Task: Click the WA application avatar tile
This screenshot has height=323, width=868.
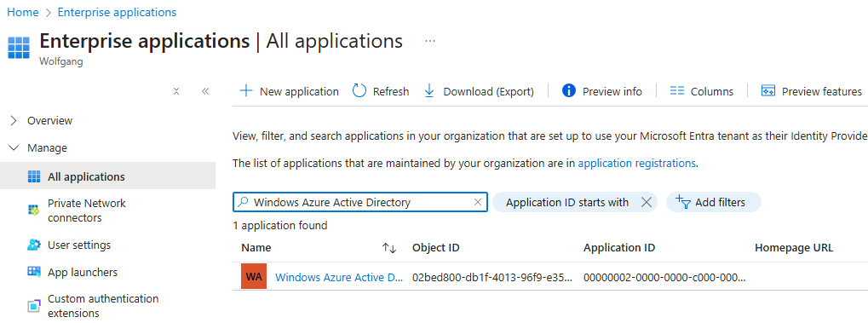Action: [x=254, y=276]
